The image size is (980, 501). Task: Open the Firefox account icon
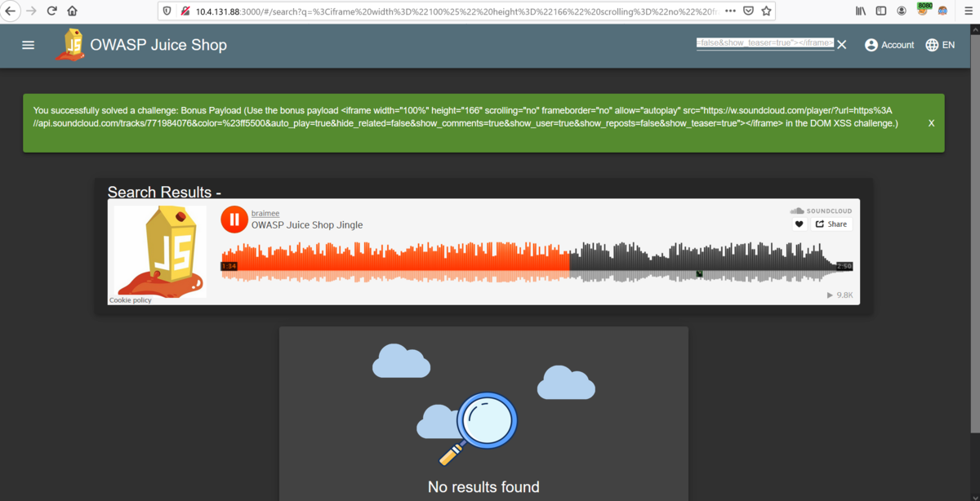(x=902, y=11)
